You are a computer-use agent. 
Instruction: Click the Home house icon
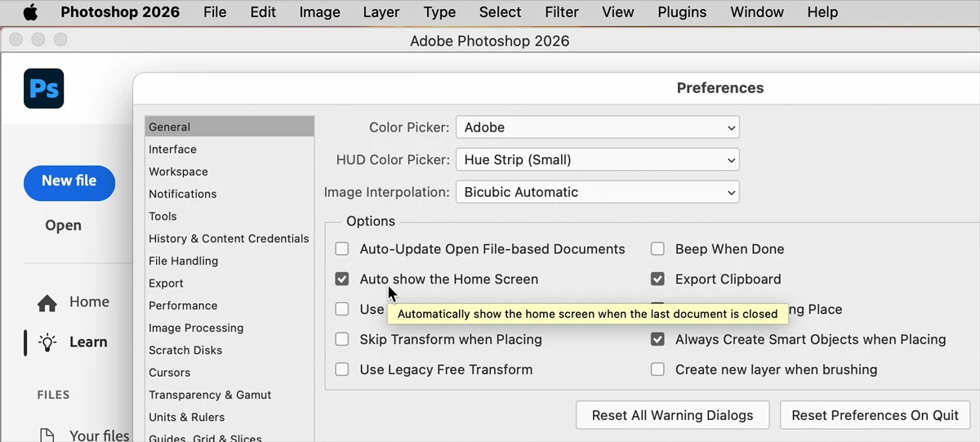[47, 302]
